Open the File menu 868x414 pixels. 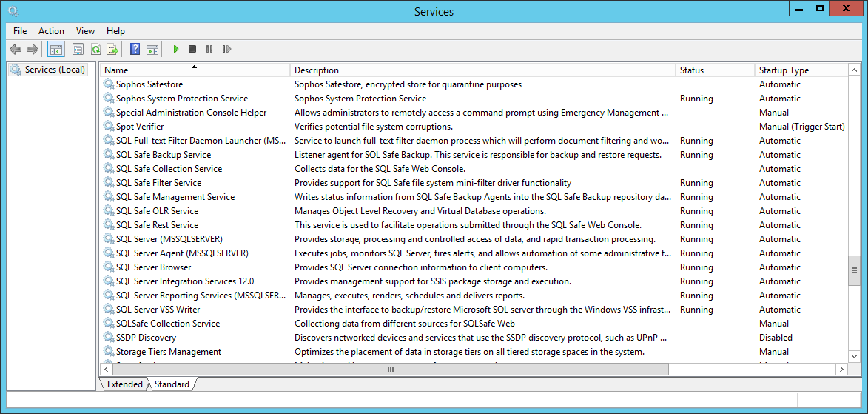[x=20, y=31]
